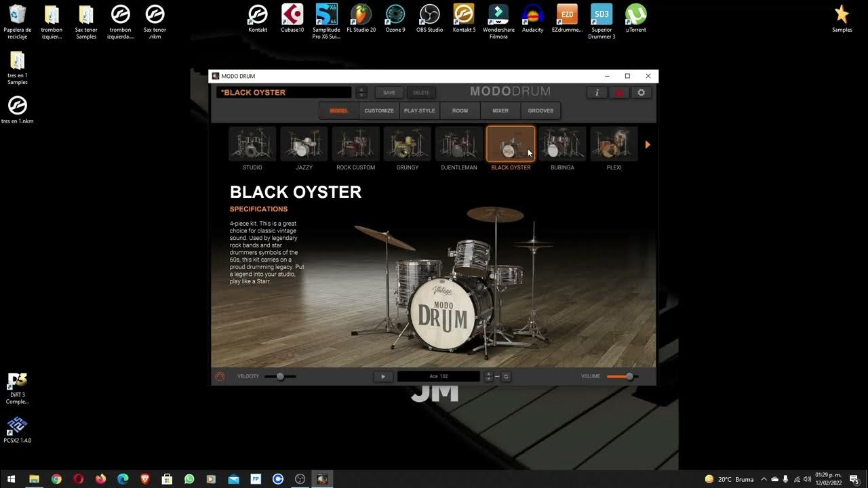Open the ROOM tab
Image resolution: width=868 pixels, height=488 pixels.
pyautogui.click(x=460, y=110)
